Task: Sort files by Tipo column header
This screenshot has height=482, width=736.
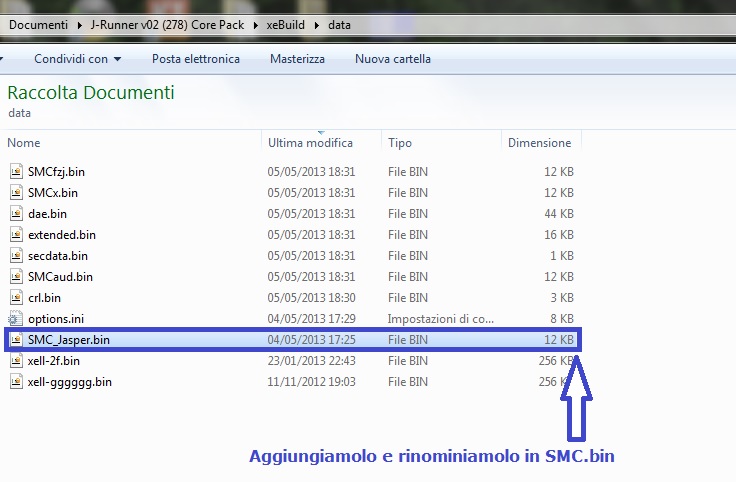Action: click(x=400, y=143)
